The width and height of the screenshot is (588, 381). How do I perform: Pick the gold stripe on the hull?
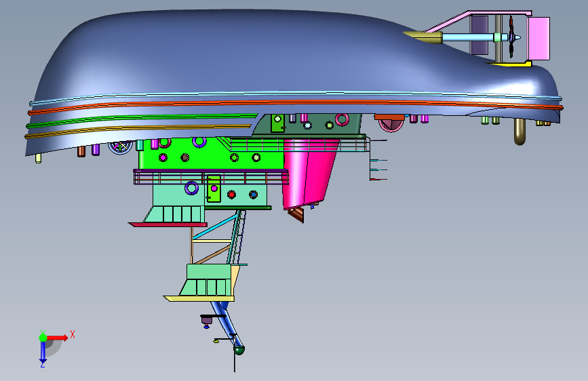click(x=139, y=130)
